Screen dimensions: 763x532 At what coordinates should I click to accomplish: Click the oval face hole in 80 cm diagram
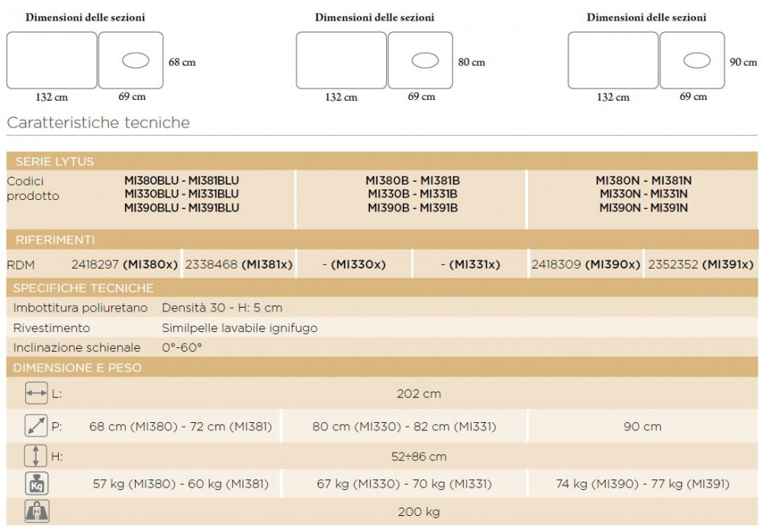coord(425,60)
